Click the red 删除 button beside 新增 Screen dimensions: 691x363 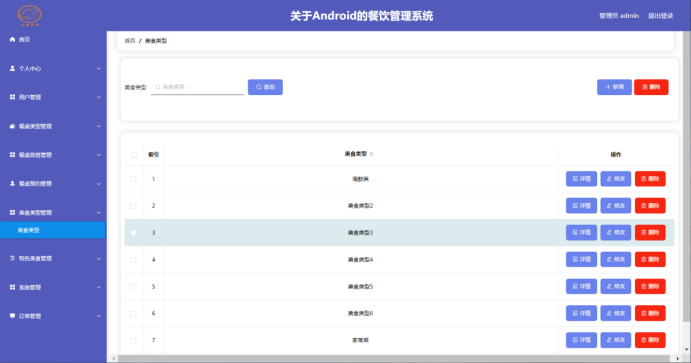click(x=651, y=87)
